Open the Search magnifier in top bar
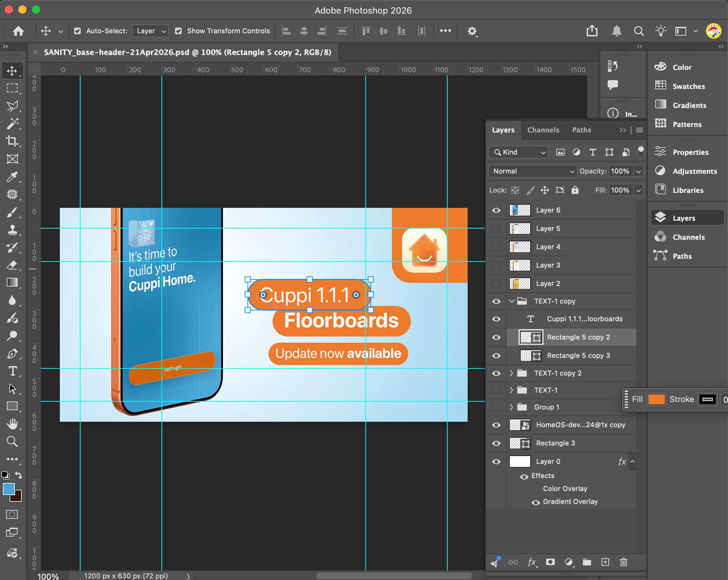 tap(639, 31)
